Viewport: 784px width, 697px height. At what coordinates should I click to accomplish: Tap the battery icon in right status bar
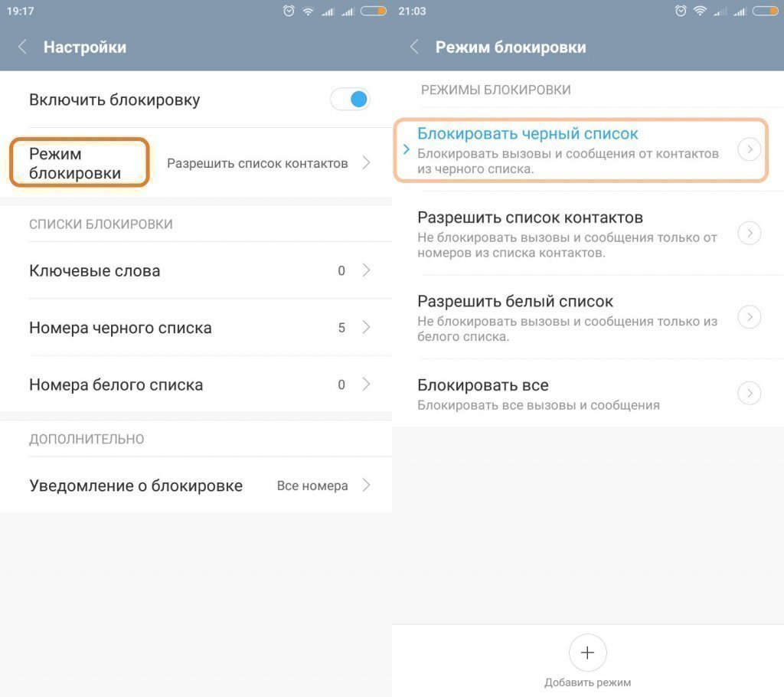click(766, 11)
